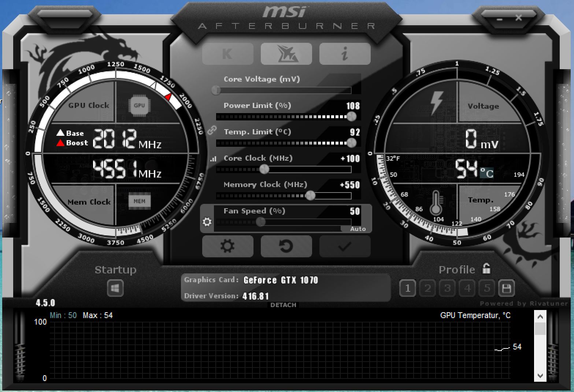Click the GeForce GTX 1070 graphics card name
This screenshot has height=392, width=574.
(281, 280)
